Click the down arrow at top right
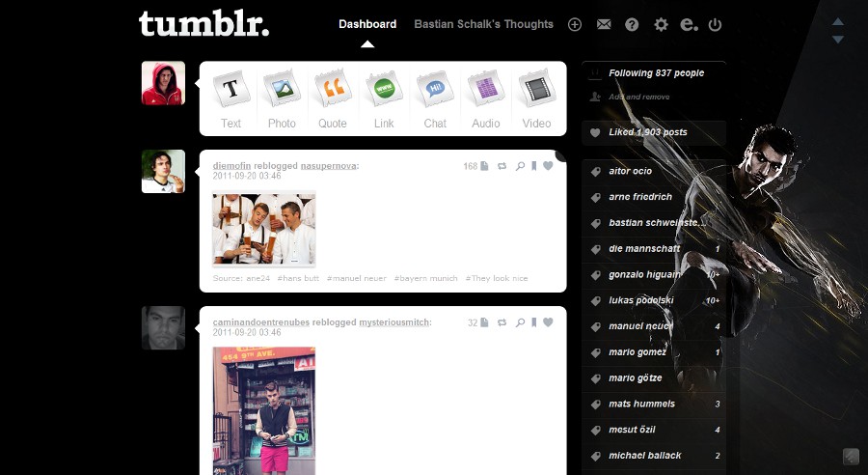This screenshot has height=475, width=868. [x=838, y=40]
